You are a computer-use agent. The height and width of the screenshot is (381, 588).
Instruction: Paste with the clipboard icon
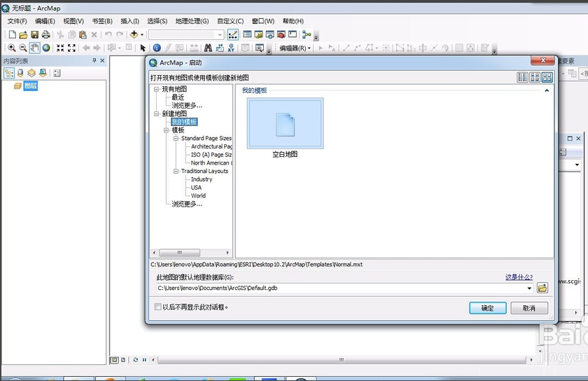pos(83,35)
